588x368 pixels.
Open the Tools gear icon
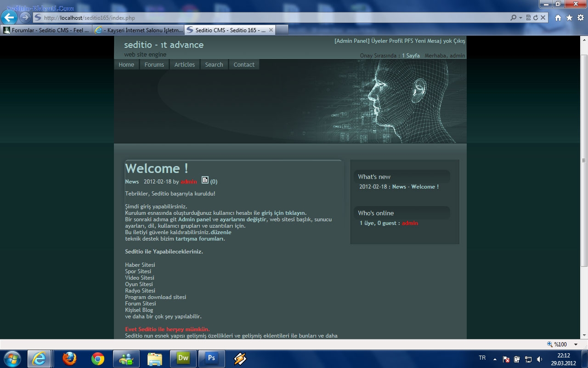[581, 17]
